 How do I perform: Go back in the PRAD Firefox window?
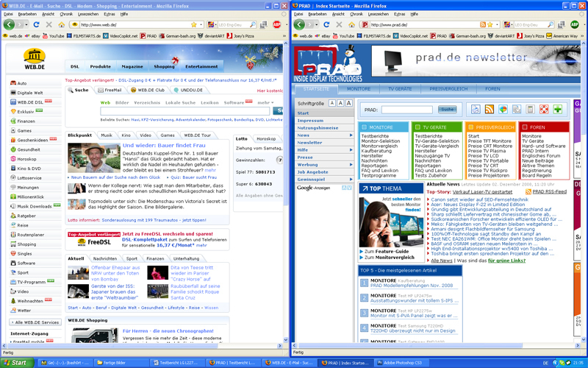[x=299, y=24]
